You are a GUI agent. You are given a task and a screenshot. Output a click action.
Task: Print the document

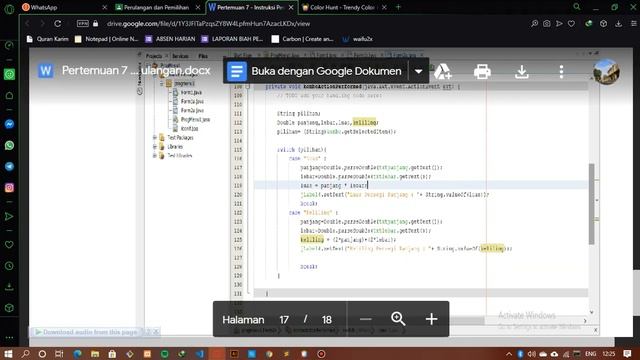[x=482, y=72]
